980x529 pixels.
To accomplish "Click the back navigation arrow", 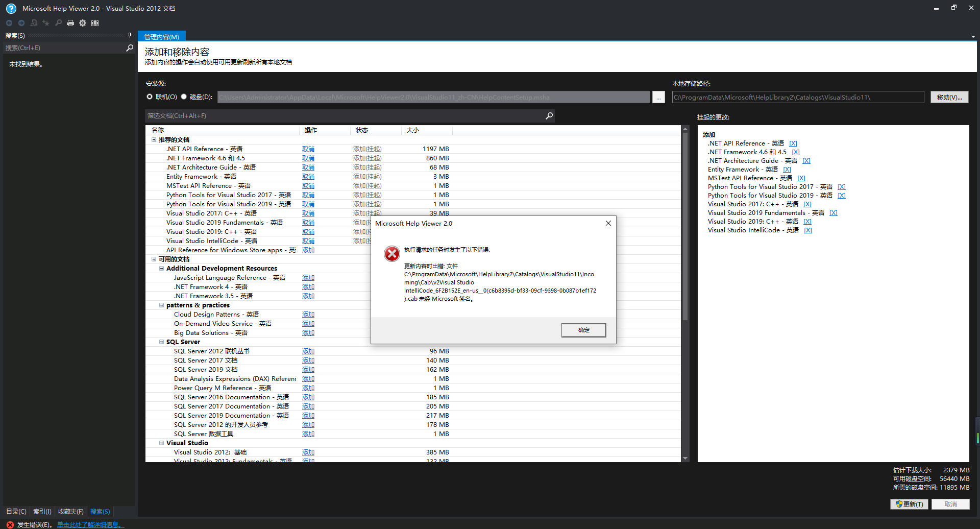I will coord(9,23).
